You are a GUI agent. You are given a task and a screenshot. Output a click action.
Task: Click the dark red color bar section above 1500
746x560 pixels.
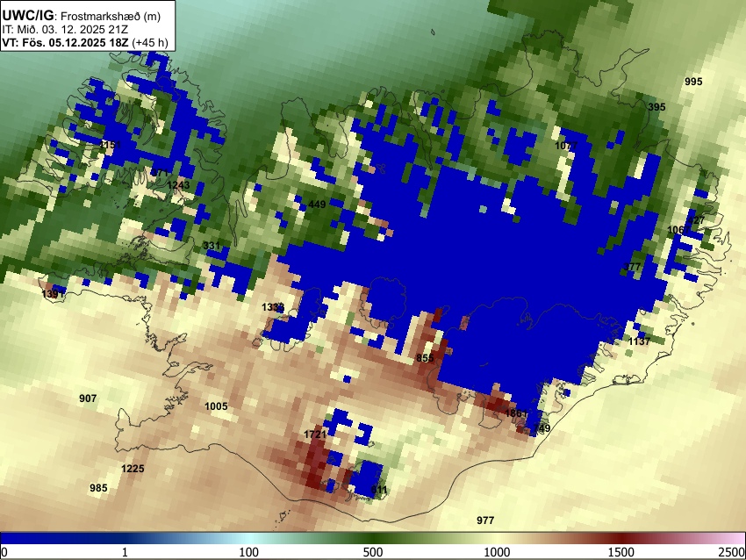click(x=621, y=539)
